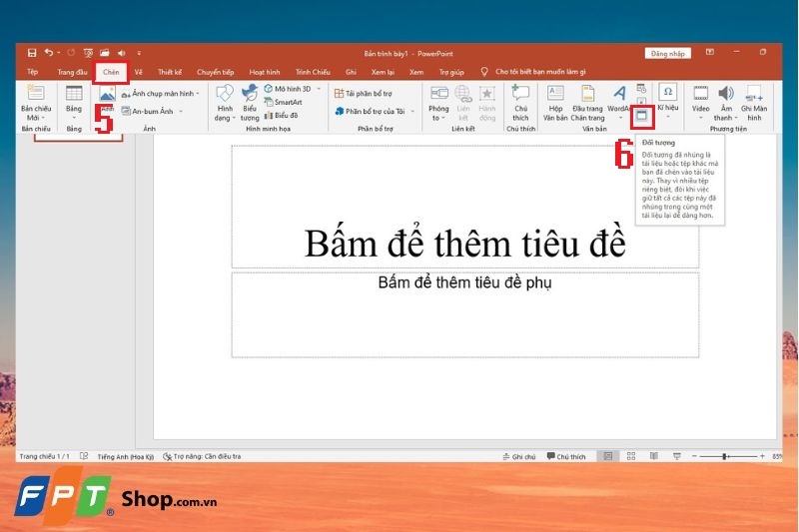Click the Tiếng Anh (Hoa Kỳ) language indicator
The width and height of the screenshot is (799, 532).
126,457
